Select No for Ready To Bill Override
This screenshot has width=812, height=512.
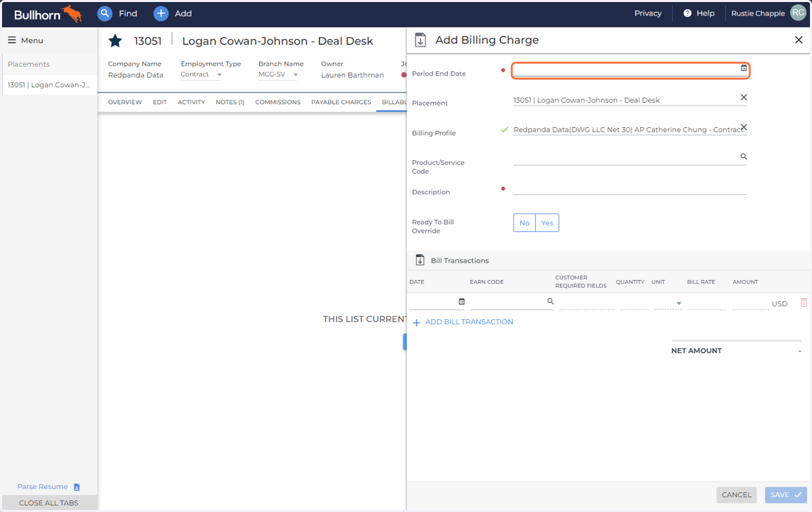pyautogui.click(x=524, y=223)
